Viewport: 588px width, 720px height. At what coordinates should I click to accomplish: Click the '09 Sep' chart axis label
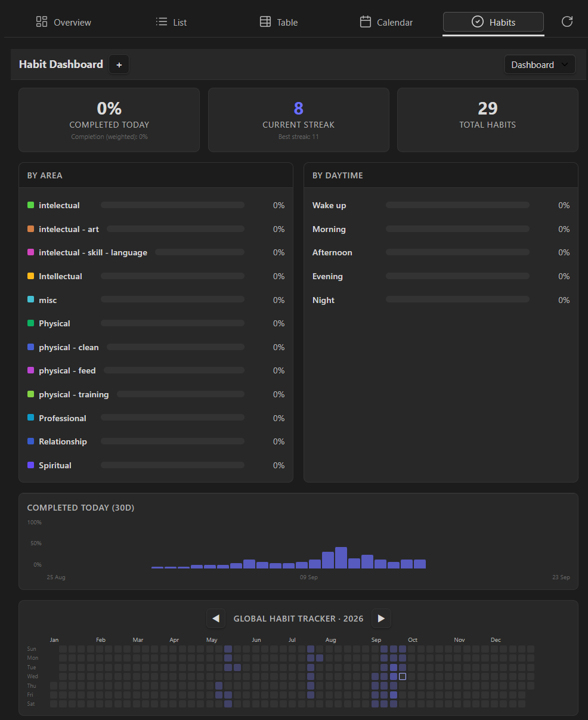pyautogui.click(x=309, y=577)
